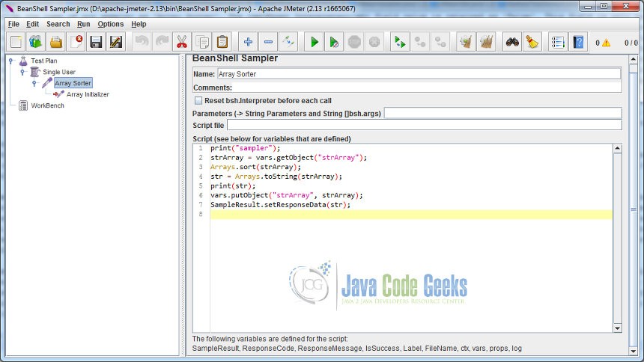Viewport: 644px width, 362px height.
Task: Click script line Arrays.sort(strArray);
Action: pos(255,167)
